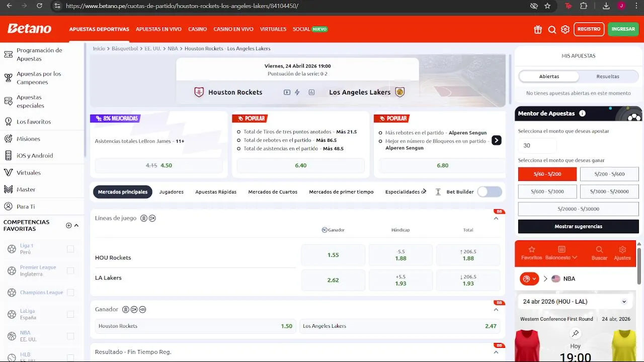Open the browser extensions puzzle icon
Viewport: 644px width, 362px height.
[584, 6]
